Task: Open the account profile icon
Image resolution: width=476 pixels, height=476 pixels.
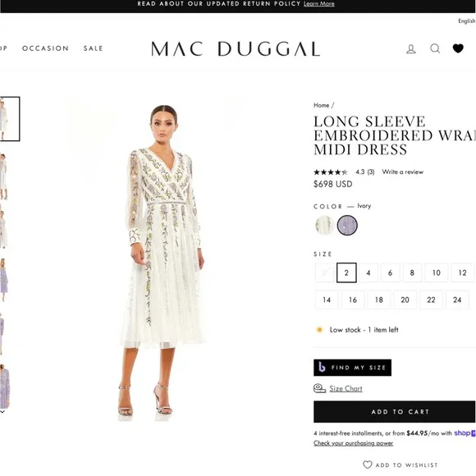Action: coord(410,49)
